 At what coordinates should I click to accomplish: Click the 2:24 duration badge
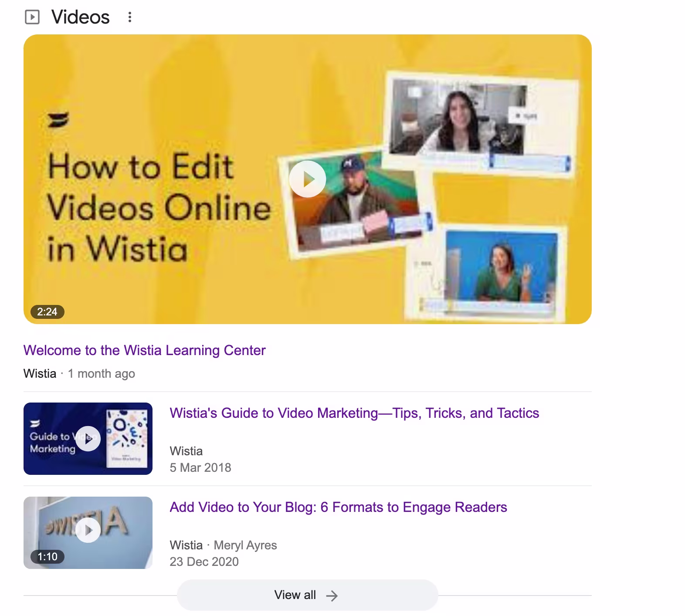tap(47, 312)
